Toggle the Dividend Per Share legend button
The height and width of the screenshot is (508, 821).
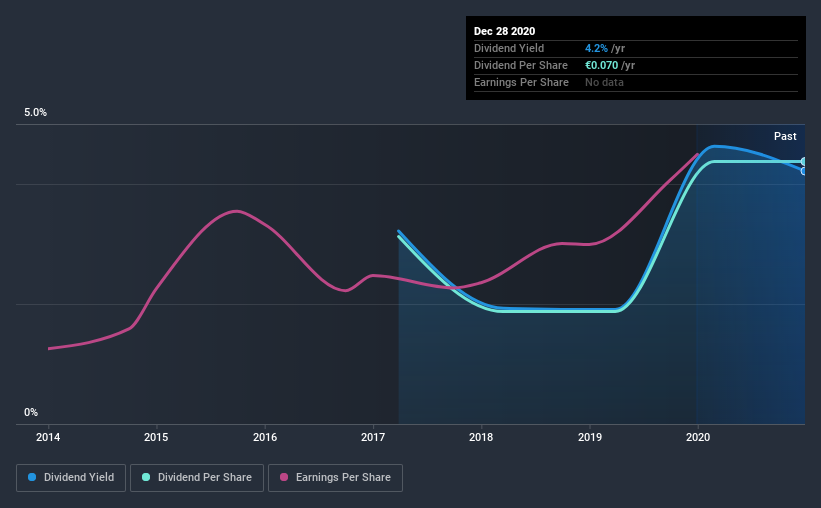pyautogui.click(x=197, y=478)
